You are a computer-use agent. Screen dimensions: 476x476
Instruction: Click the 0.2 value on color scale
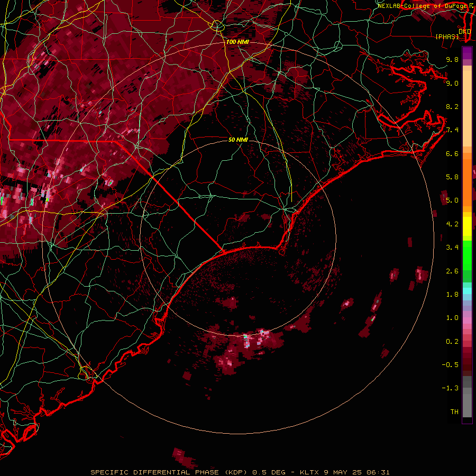click(452, 342)
